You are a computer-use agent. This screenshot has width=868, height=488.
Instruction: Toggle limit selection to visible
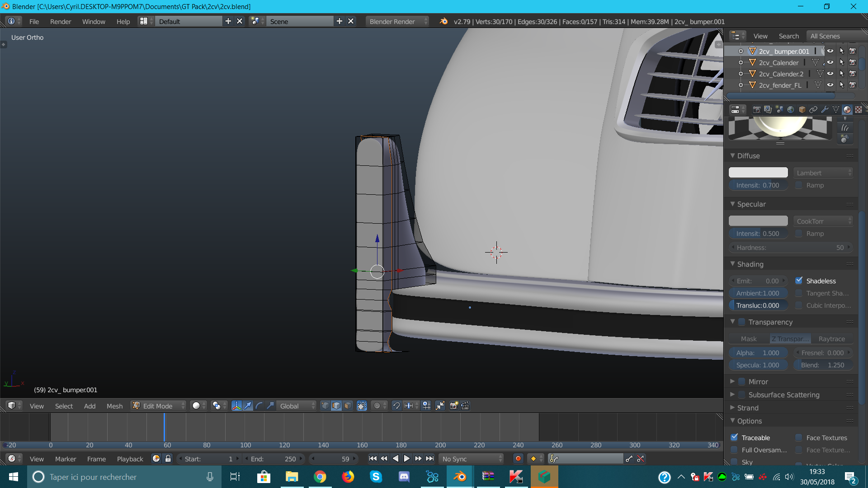[x=362, y=406]
